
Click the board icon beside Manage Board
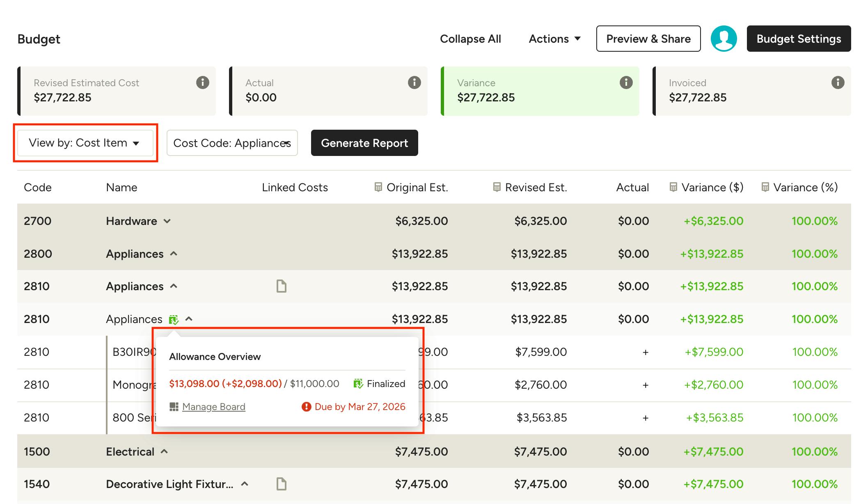point(174,407)
